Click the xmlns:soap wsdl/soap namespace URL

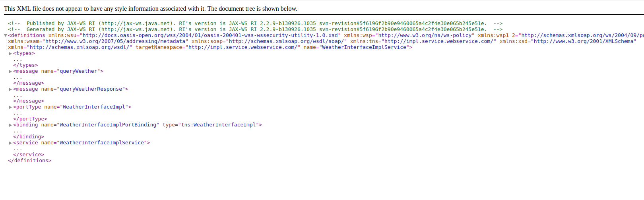coord(287,41)
